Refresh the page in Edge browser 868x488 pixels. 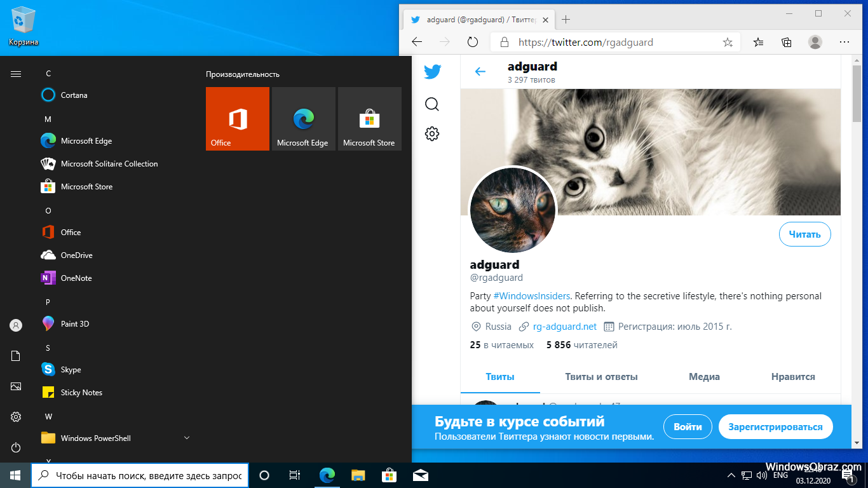[x=472, y=42]
